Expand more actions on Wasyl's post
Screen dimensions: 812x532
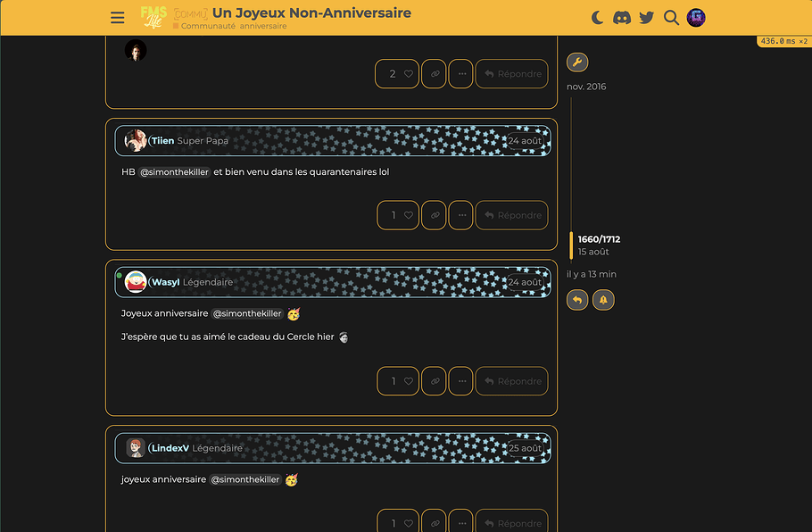pyautogui.click(x=460, y=381)
